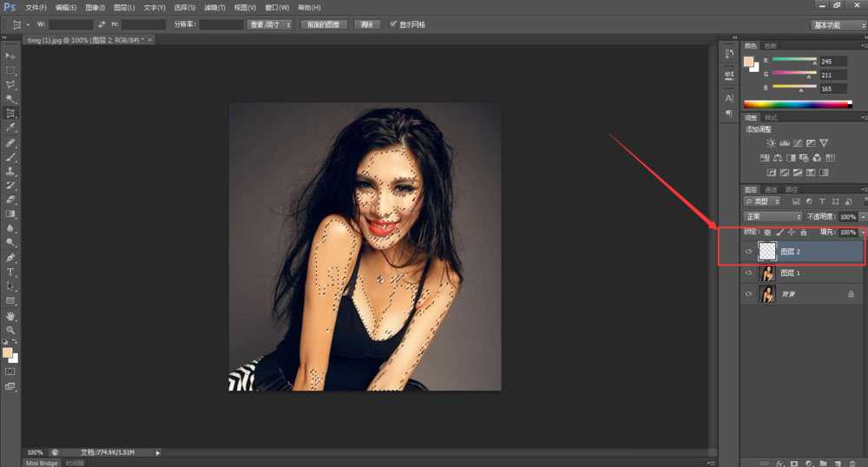Hide layer 图层 2 using eye icon
868x467 pixels.
748,252
